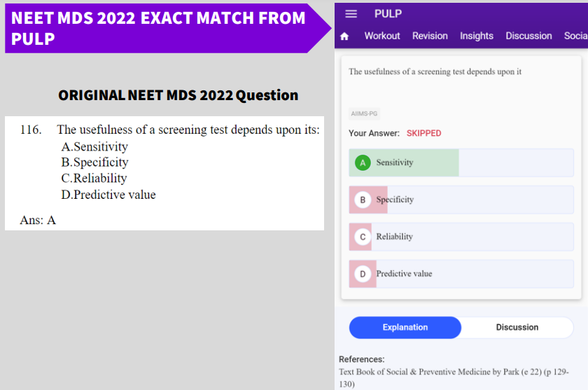Click the home icon

pyautogui.click(x=344, y=36)
